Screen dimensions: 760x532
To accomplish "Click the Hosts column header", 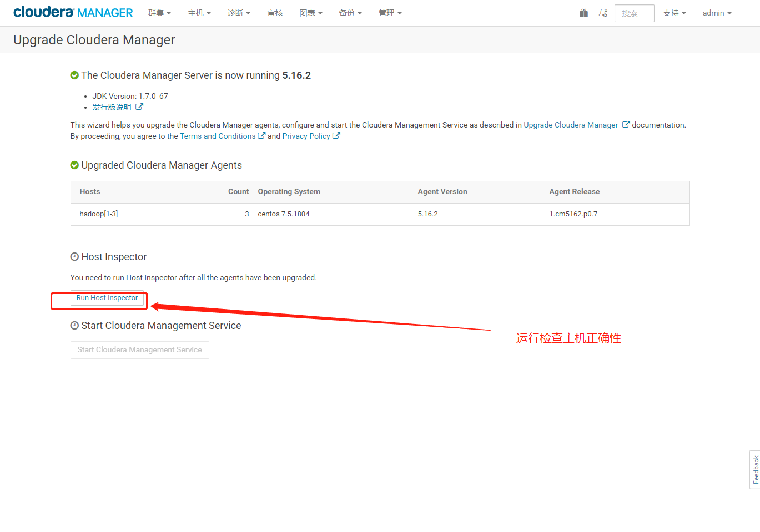I will pos(90,191).
